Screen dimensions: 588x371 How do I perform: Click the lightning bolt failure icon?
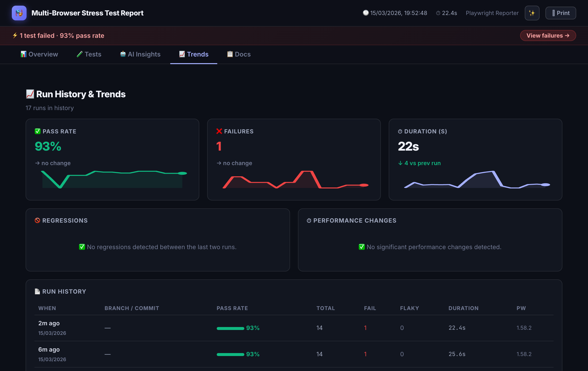click(15, 35)
